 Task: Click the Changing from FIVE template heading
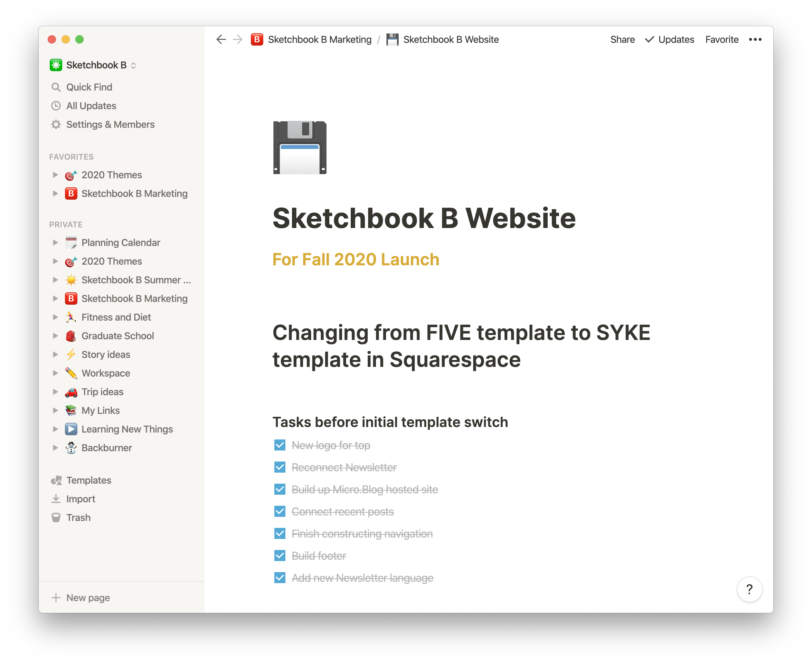point(461,346)
